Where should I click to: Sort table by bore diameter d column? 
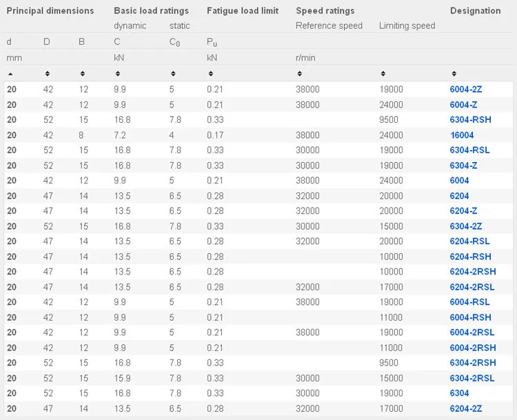[x=10, y=73]
